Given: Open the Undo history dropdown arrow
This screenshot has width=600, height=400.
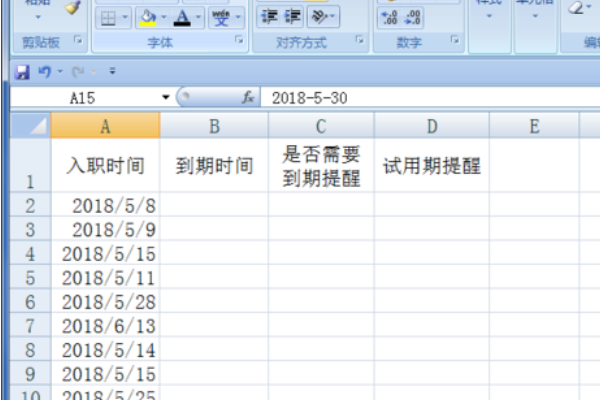Looking at the screenshot, I should tap(60, 72).
